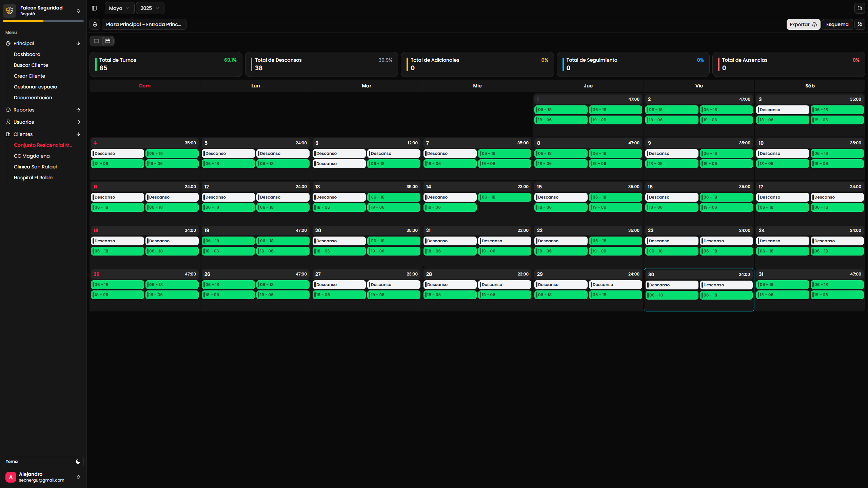Screen dimensions: 868x488
Task: Click sebhergu@gmail.com account text
Action: 41,480
